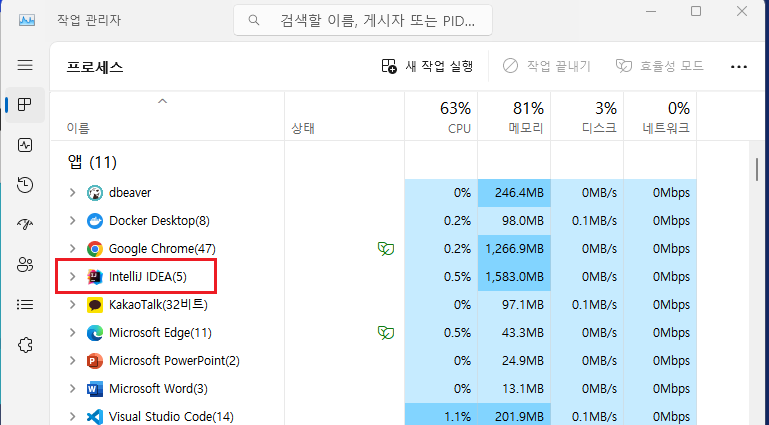The image size is (769, 425).
Task: Click CPU value 1.1% for VS Code
Action: [441, 417]
